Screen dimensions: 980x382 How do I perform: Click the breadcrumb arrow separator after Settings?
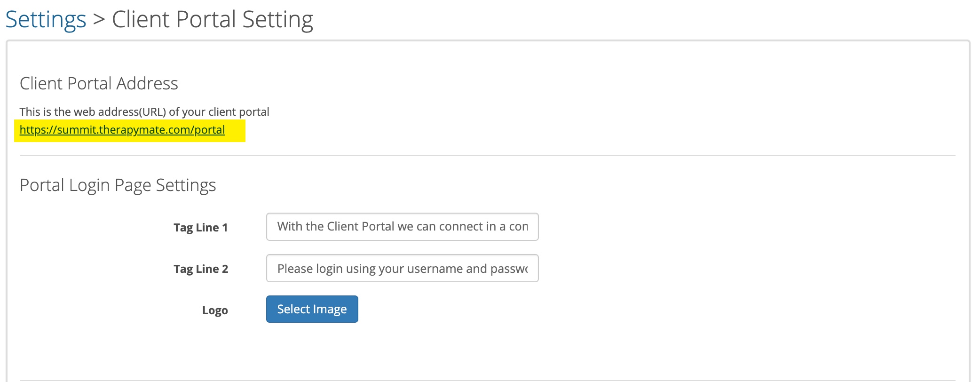pyautogui.click(x=99, y=20)
